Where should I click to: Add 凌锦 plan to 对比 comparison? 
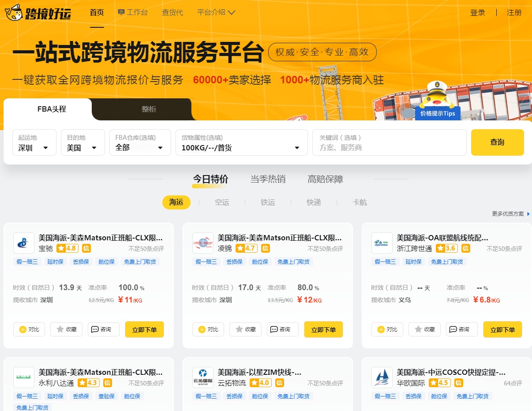(208, 329)
